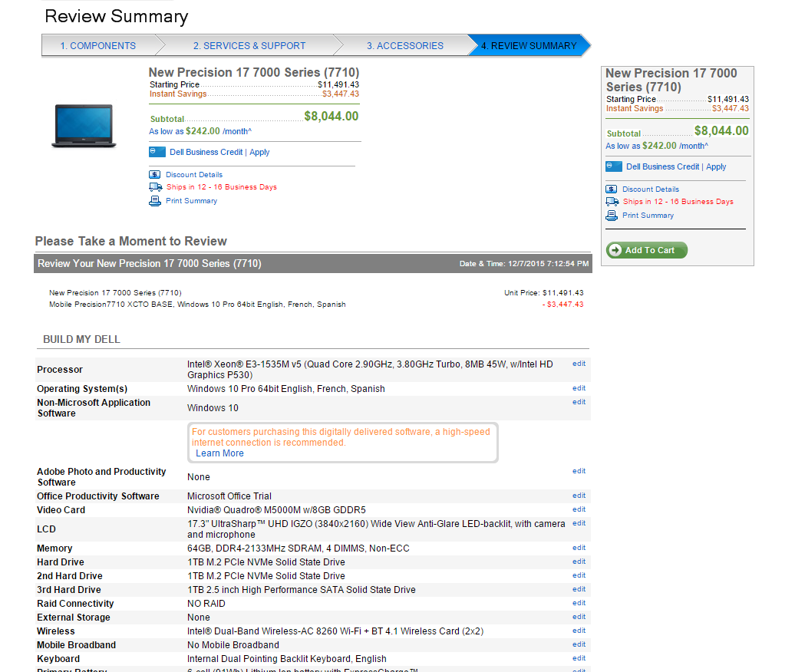
Task: Go to the 2. Services & Support step
Action: click(x=249, y=45)
